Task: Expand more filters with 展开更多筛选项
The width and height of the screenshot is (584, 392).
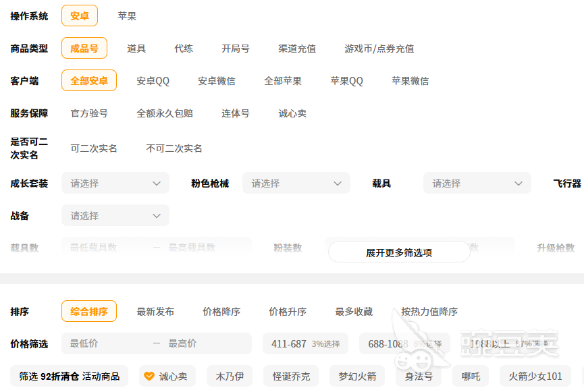Action: tap(399, 252)
